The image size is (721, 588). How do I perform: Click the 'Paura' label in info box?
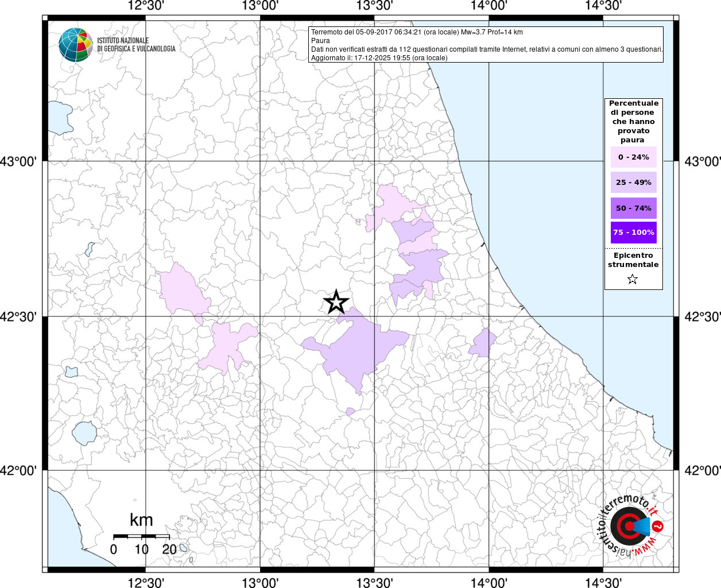click(320, 41)
